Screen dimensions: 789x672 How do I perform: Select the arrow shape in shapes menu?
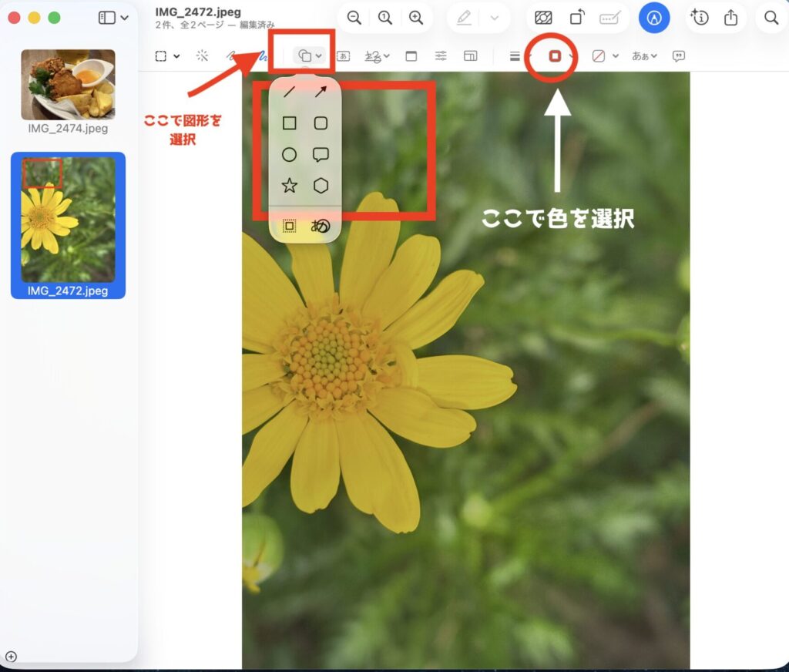(321, 92)
